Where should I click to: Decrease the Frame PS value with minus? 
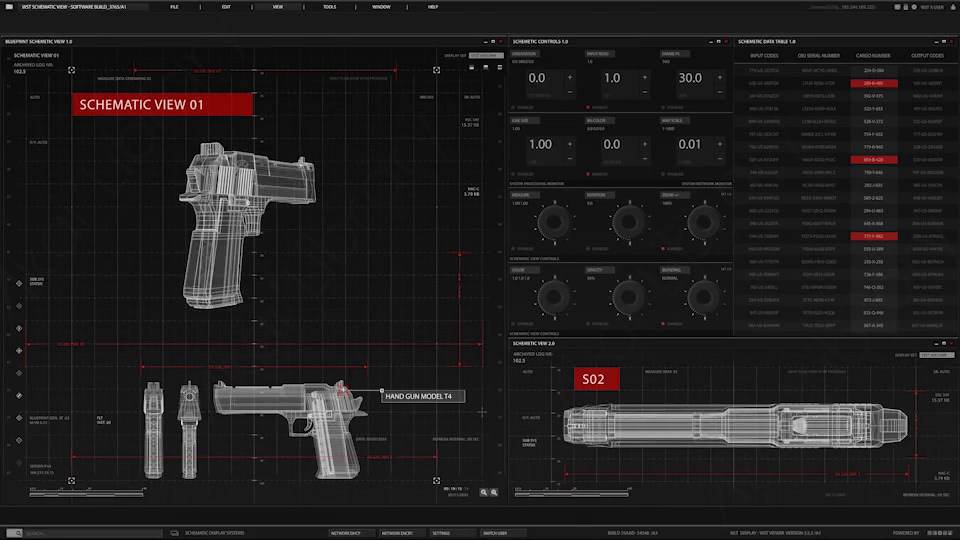[720, 92]
